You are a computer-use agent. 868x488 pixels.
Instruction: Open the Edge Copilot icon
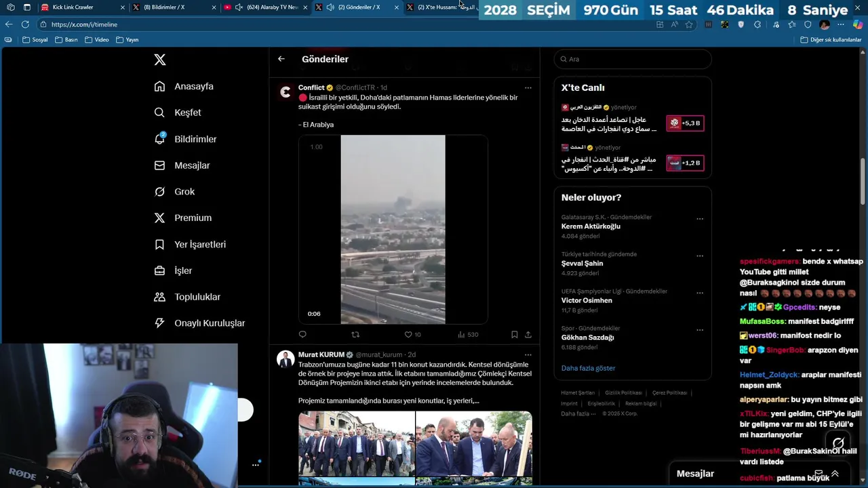858,24
